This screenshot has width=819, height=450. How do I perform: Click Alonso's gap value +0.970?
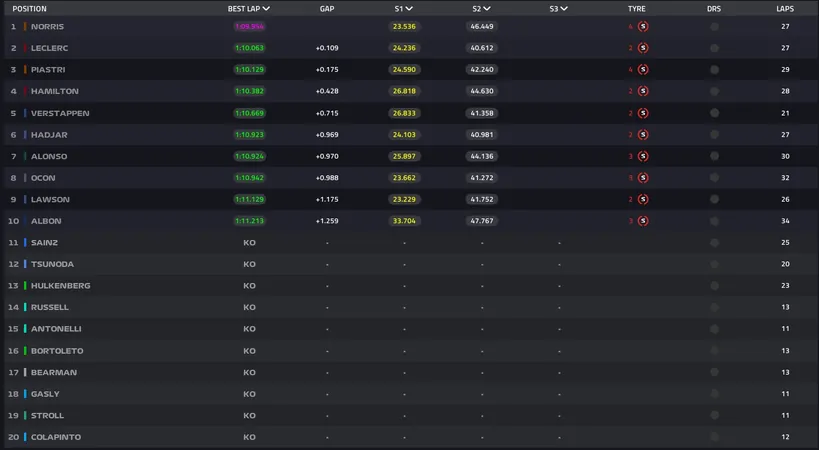327,156
